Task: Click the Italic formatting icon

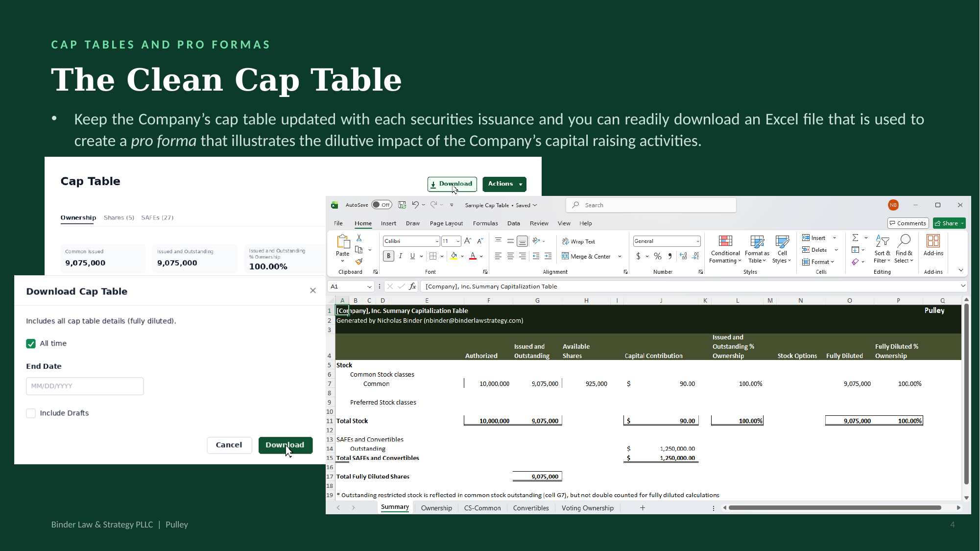Action: (401, 256)
